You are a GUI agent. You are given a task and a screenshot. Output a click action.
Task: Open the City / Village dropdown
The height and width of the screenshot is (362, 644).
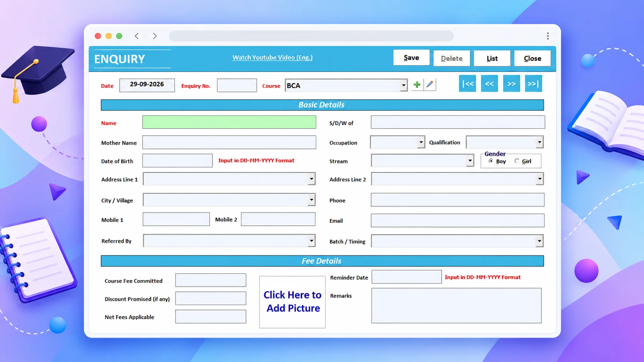click(x=311, y=200)
